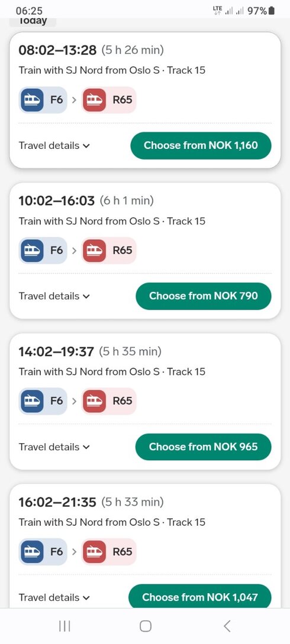Tap the red R65 train icon in 10:02 trip
The height and width of the screenshot is (644, 290).
coord(94,251)
